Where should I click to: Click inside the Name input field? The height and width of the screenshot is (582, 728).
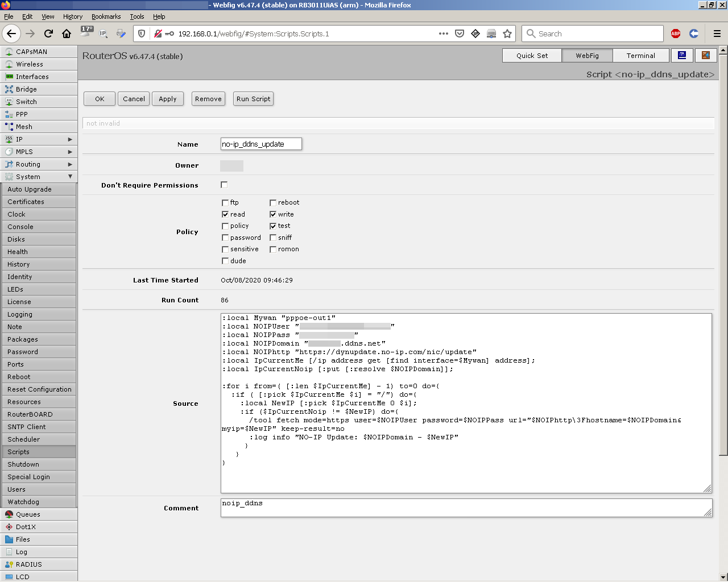coord(261,144)
